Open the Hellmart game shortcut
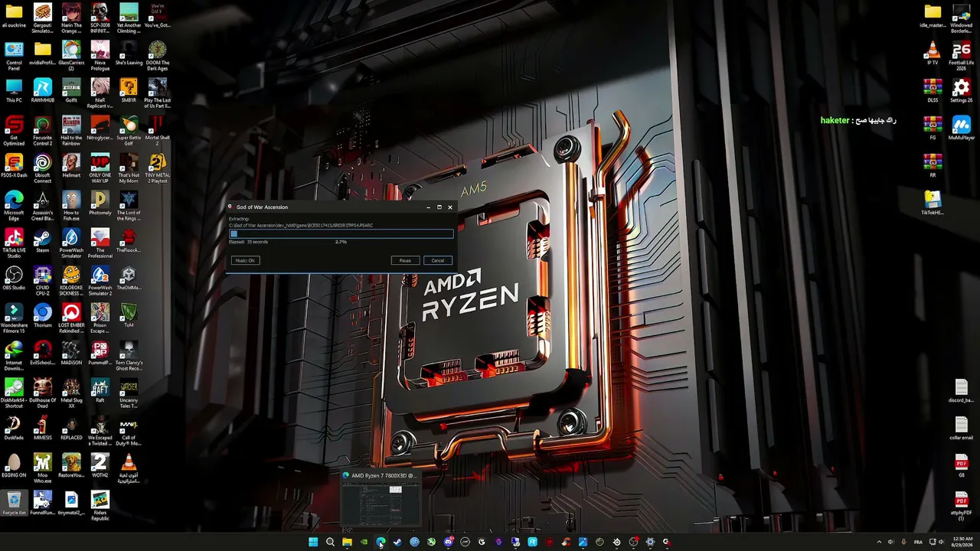This screenshot has width=980, height=551. click(71, 165)
